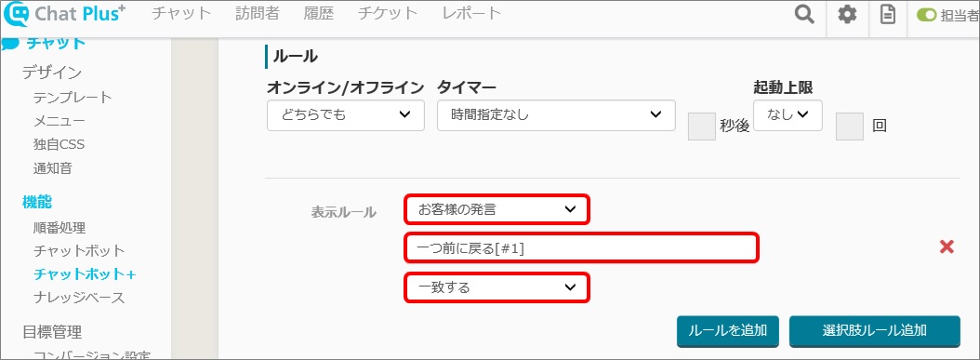Open the 起動上限 dropdown なし
This screenshot has height=360, width=980.
[x=788, y=115]
